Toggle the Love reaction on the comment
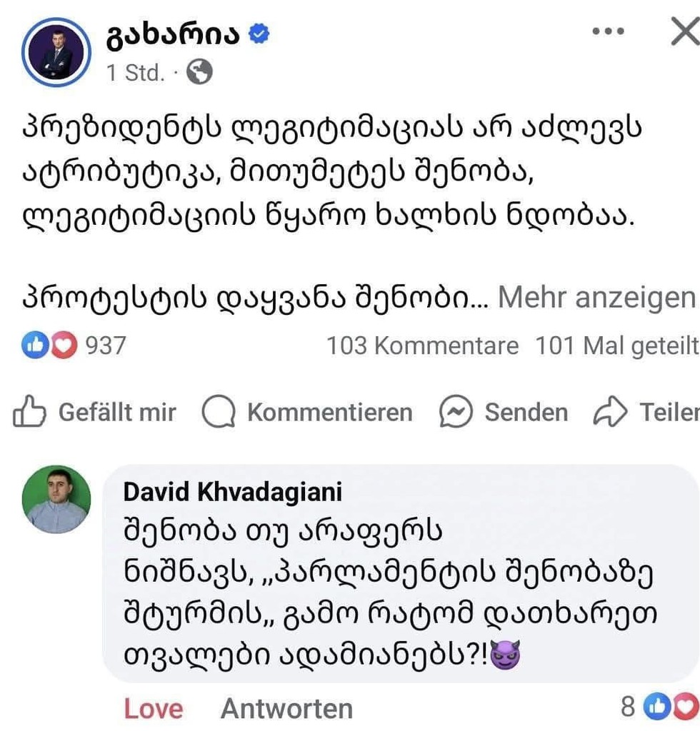This screenshot has width=700, height=731. 153,709
